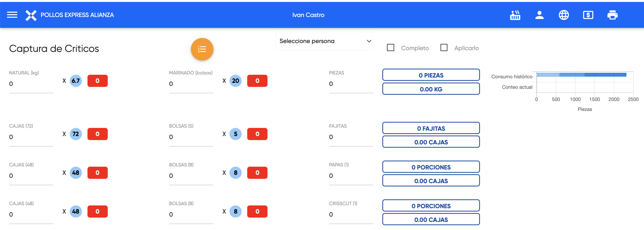The width and height of the screenshot is (644, 230).
Task: Click the NATURAL (kg) input field
Action: pos(30,84)
